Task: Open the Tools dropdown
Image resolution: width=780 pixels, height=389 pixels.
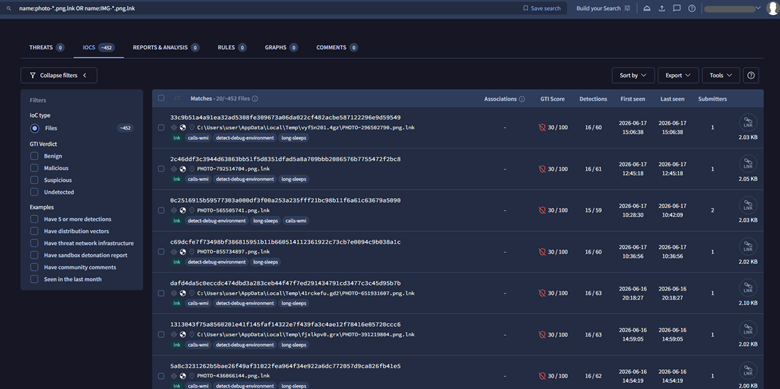Action: tap(721, 76)
